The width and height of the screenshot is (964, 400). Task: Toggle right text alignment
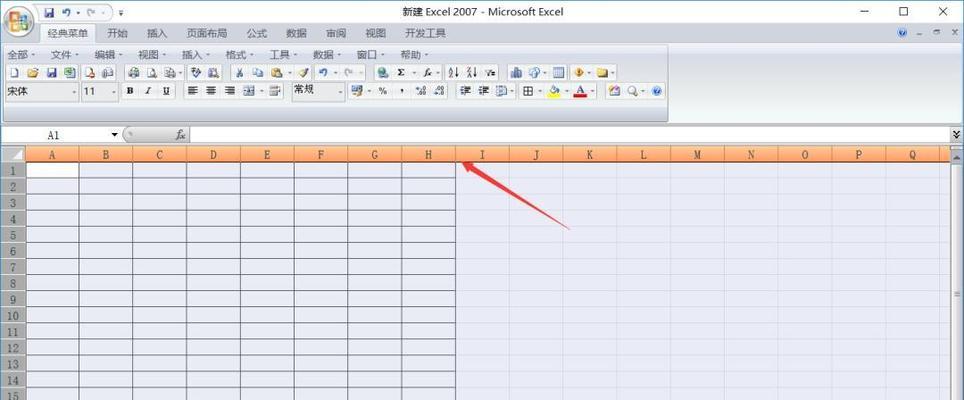pos(229,91)
